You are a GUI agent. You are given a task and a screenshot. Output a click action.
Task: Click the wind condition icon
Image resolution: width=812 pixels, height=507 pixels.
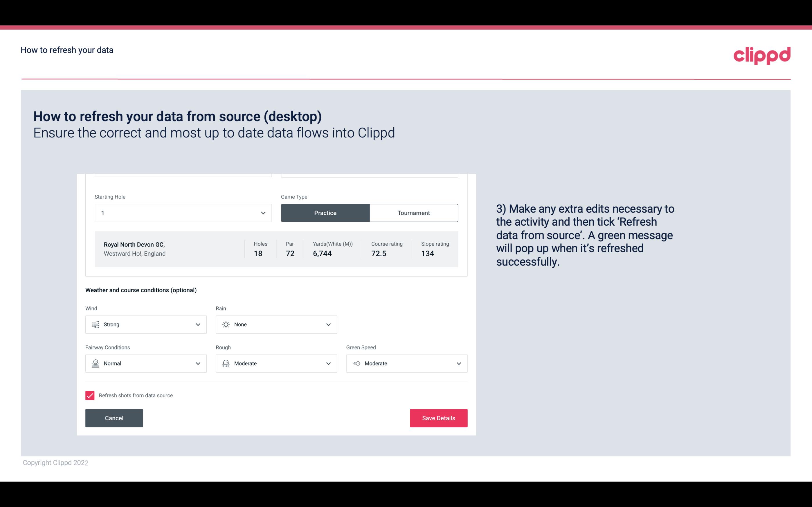tap(95, 325)
